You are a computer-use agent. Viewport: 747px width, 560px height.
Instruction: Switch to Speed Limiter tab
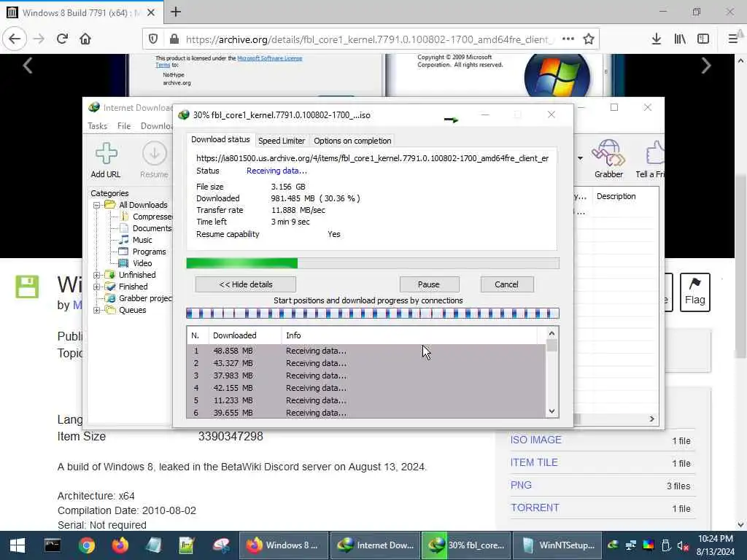point(282,141)
